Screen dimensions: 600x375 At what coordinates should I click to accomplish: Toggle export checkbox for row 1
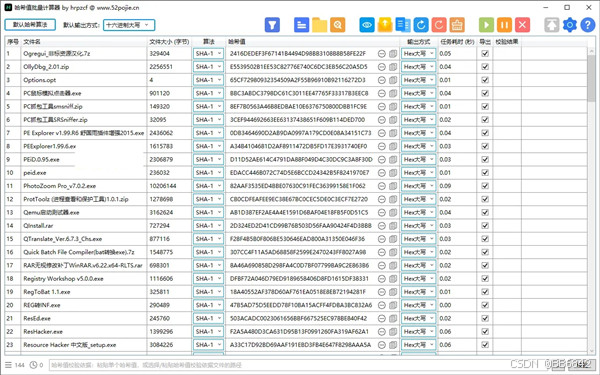click(485, 54)
